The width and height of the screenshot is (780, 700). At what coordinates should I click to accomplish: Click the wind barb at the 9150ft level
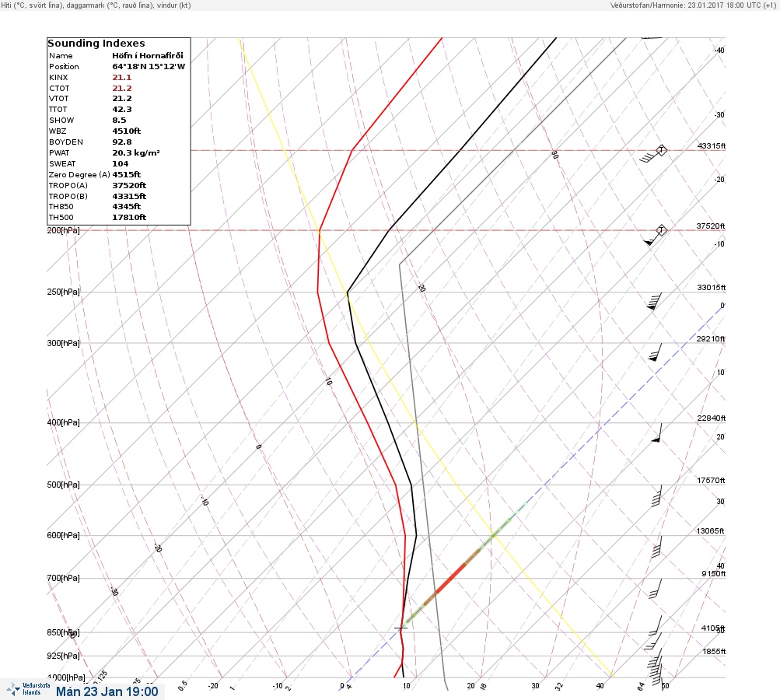656,589
